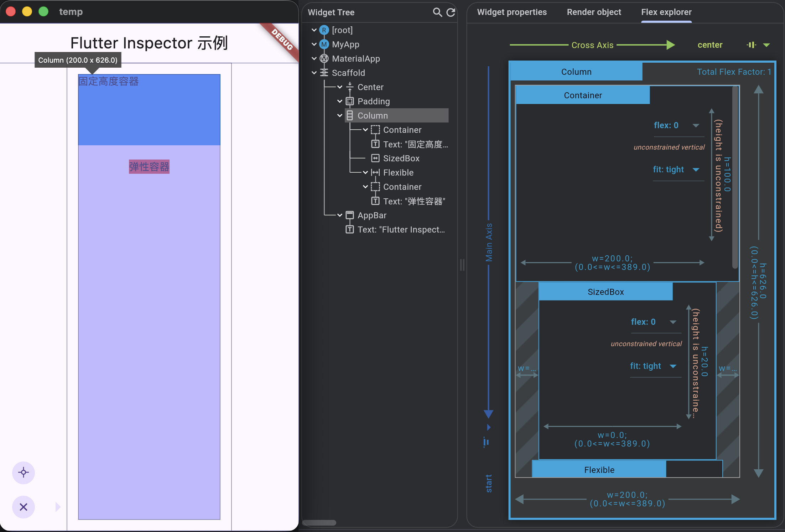Click the Container header in Flex explorer

[583, 95]
